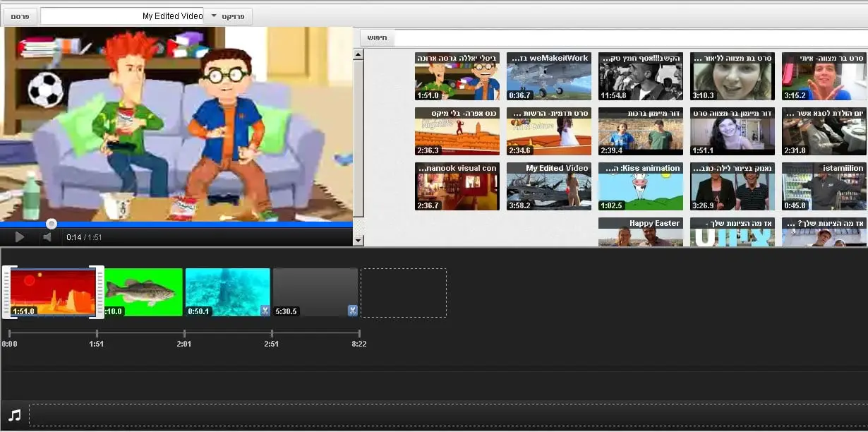This screenshot has width=868, height=432.
Task: Click the video preview frame
Action: tap(176, 124)
